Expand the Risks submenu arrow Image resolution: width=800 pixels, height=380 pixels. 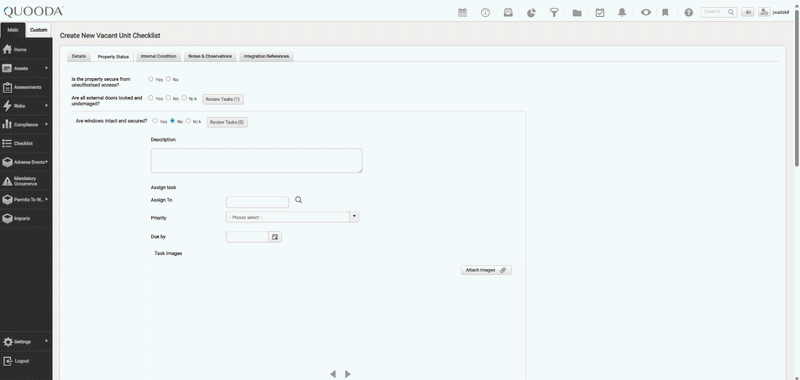click(46, 106)
